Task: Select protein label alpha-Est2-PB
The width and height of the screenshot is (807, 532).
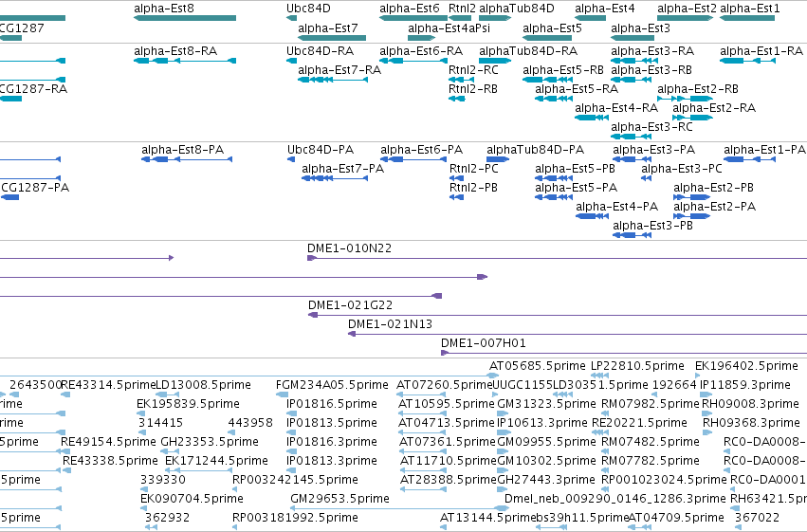Action: click(713, 188)
